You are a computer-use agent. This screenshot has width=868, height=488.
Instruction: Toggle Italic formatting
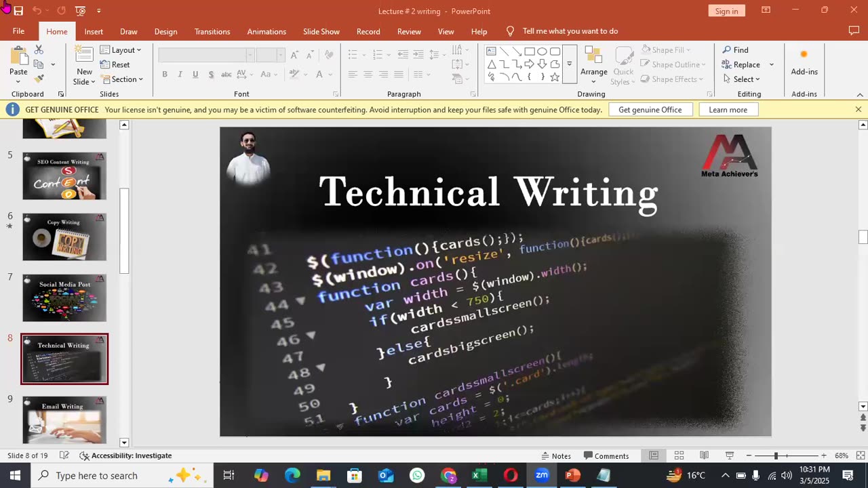(180, 75)
